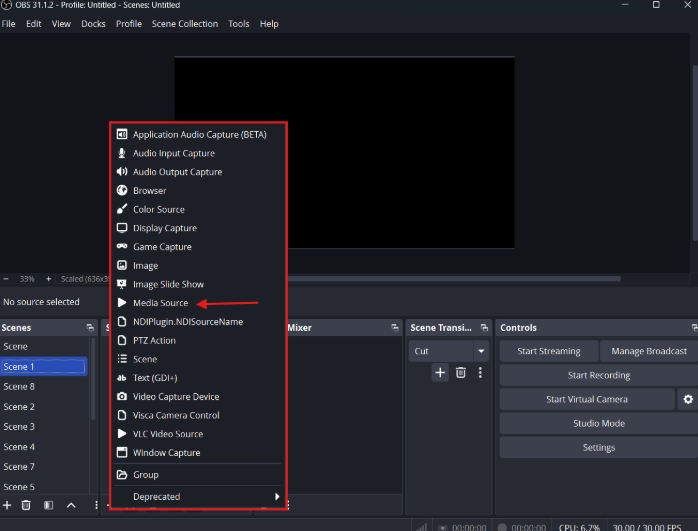
Task: Open scene filters icon in Scenes toolbar
Action: [49, 505]
